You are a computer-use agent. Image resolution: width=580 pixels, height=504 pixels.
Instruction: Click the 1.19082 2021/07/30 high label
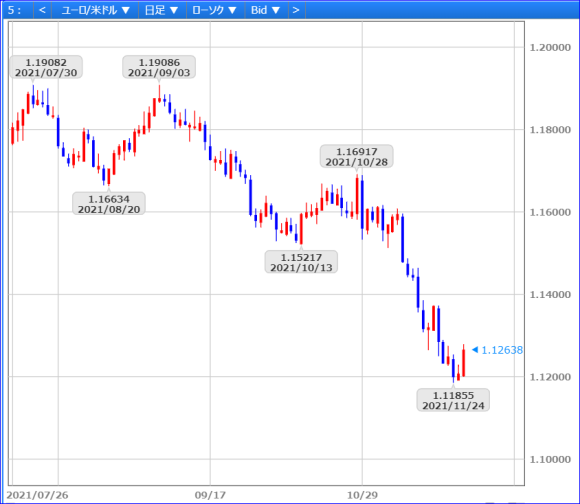tap(46, 67)
